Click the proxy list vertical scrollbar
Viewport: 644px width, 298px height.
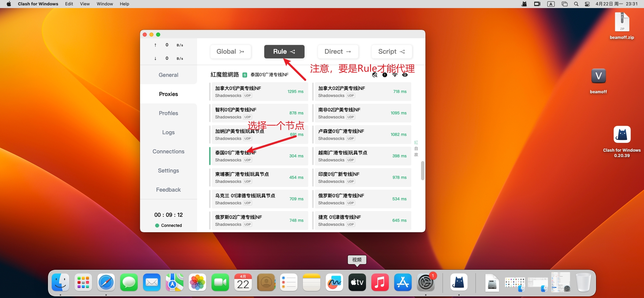point(422,170)
